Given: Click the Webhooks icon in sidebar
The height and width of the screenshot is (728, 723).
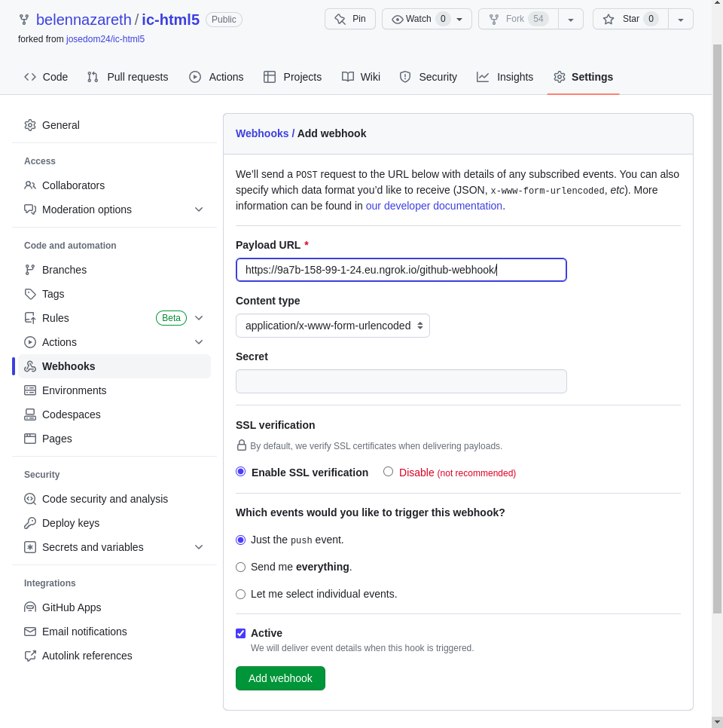Looking at the screenshot, I should (x=30, y=366).
